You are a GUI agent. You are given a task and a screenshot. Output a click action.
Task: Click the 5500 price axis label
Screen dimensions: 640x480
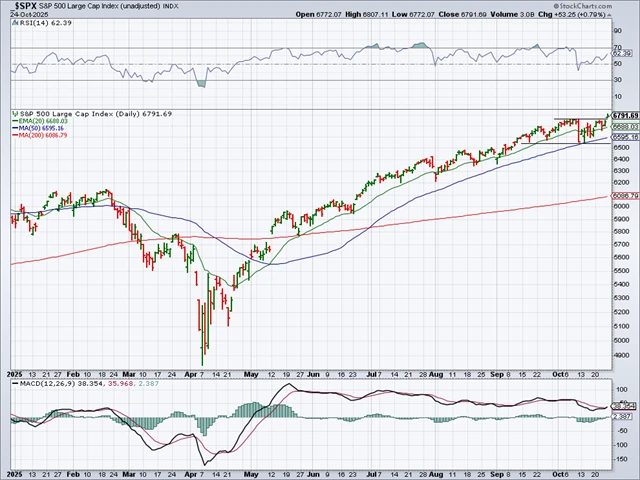tap(620, 271)
